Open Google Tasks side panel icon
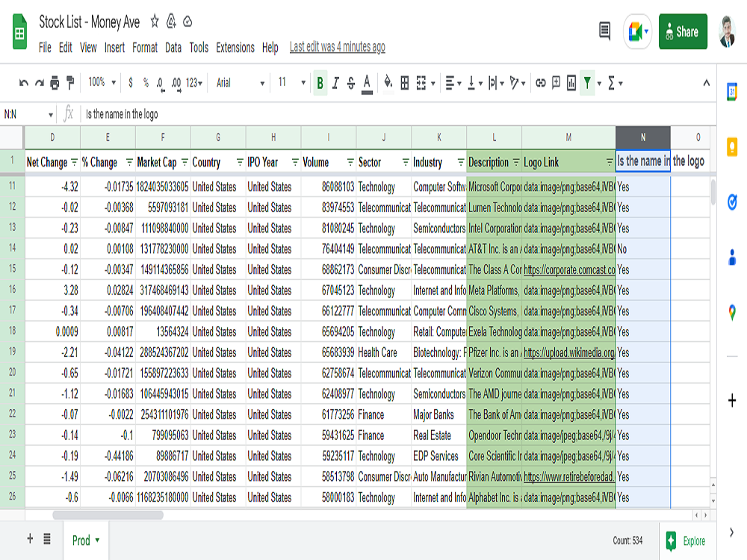The height and width of the screenshot is (560, 747). 732,202
